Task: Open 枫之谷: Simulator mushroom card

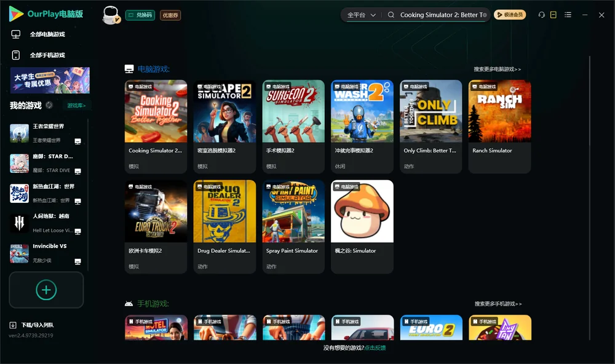Action: point(362,227)
